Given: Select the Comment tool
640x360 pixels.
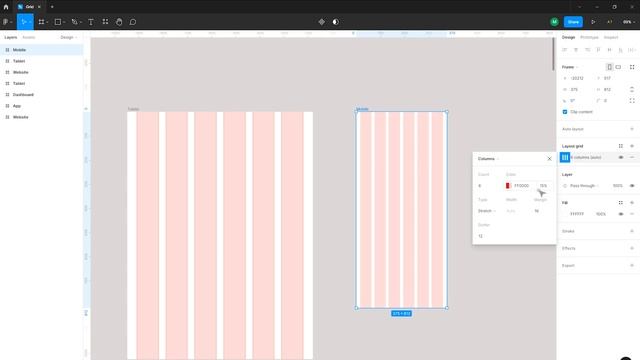Looking at the screenshot, I should (x=133, y=22).
